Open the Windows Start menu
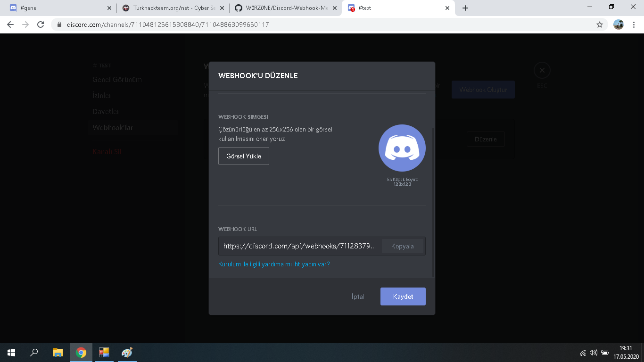Image resolution: width=644 pixels, height=362 pixels. (x=11, y=353)
